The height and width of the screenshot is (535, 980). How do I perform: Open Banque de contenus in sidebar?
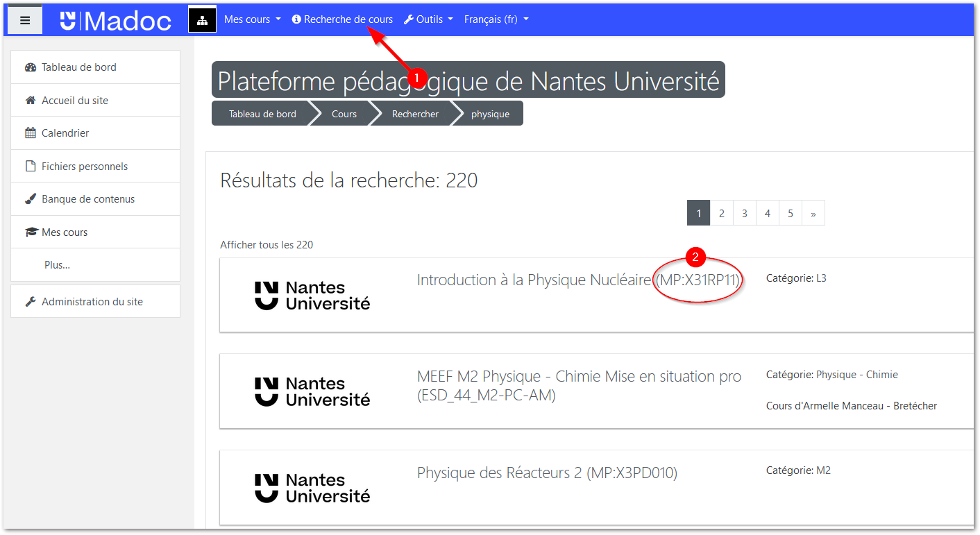[87, 199]
